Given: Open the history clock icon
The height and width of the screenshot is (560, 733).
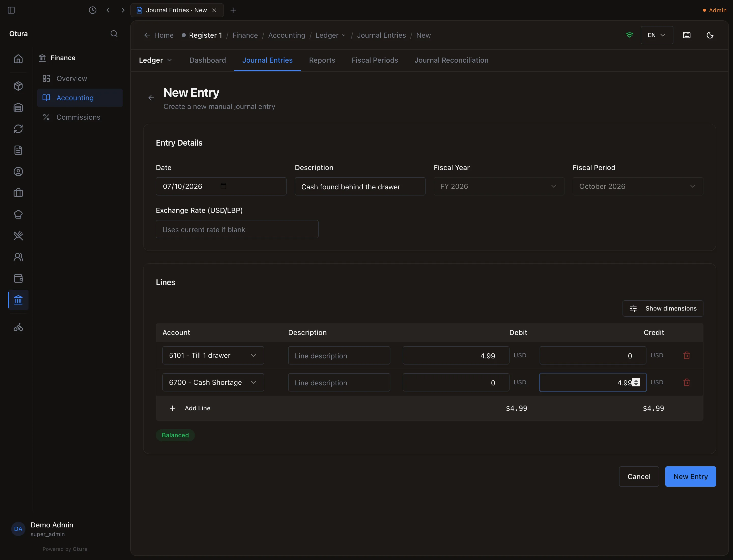Looking at the screenshot, I should (93, 10).
